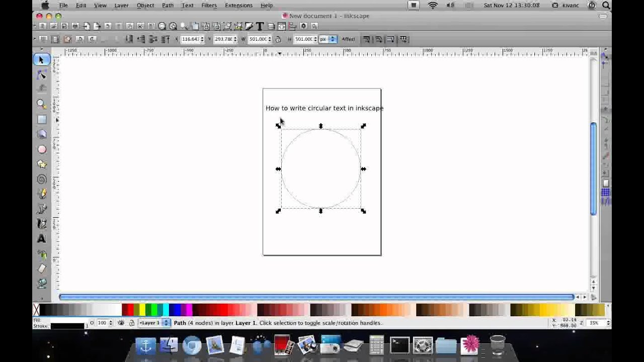This screenshot has height=362, width=644.
Task: Open the Edit menu
Action: click(x=81, y=6)
